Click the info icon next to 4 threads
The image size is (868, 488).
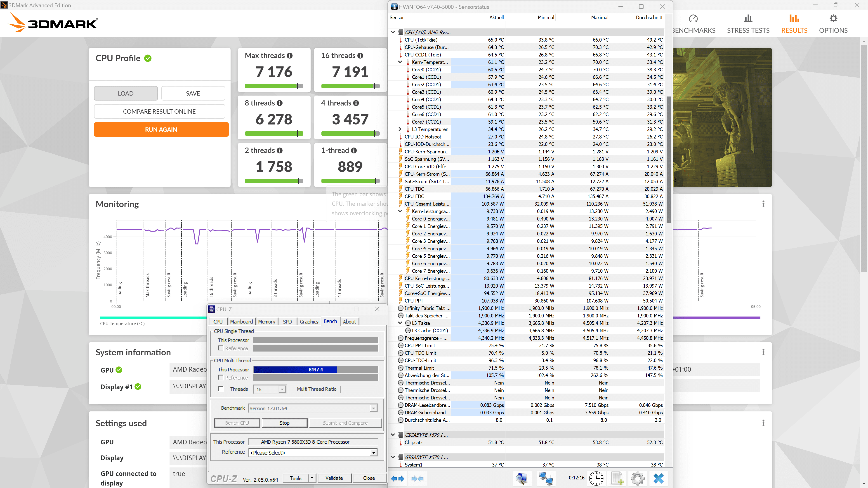tap(356, 103)
